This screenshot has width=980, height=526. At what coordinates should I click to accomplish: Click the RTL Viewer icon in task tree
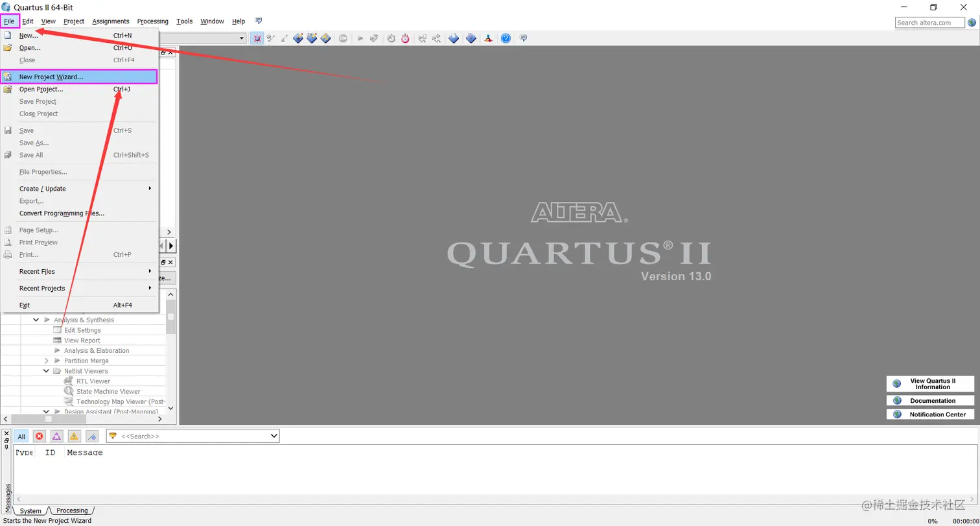pos(68,381)
